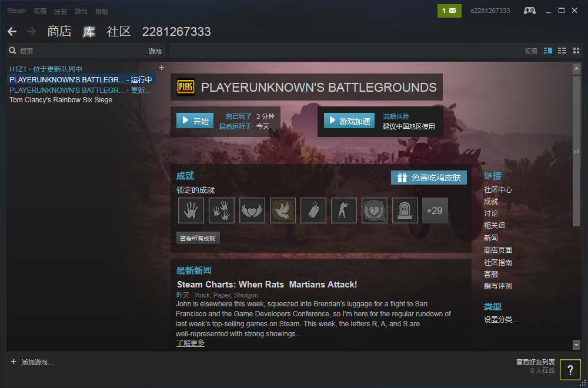Show the +29 more achievements tile
Image resolution: width=588 pixels, height=388 pixels.
tap(435, 210)
